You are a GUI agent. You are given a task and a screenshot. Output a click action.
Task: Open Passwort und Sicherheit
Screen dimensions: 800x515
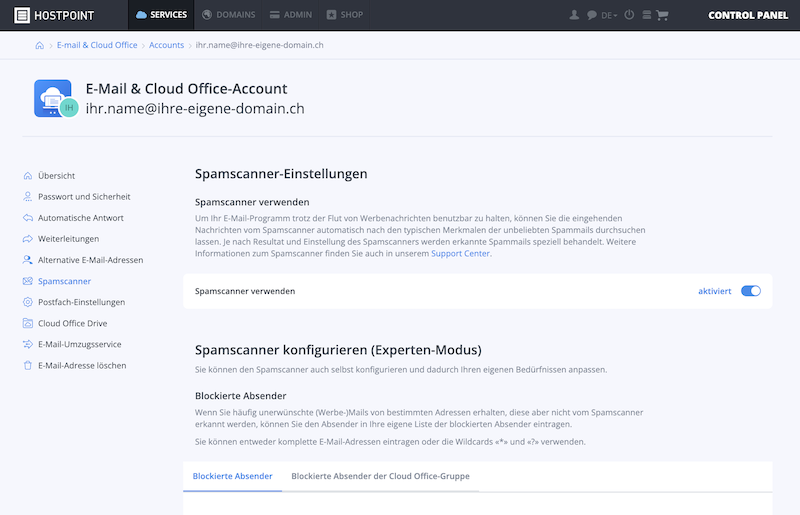coord(84,197)
